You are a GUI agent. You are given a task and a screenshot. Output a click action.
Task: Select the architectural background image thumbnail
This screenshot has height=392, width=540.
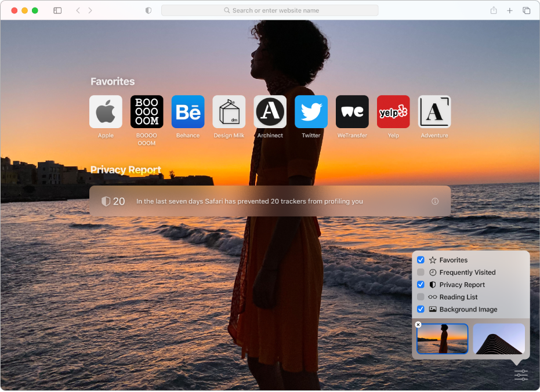(x=499, y=339)
